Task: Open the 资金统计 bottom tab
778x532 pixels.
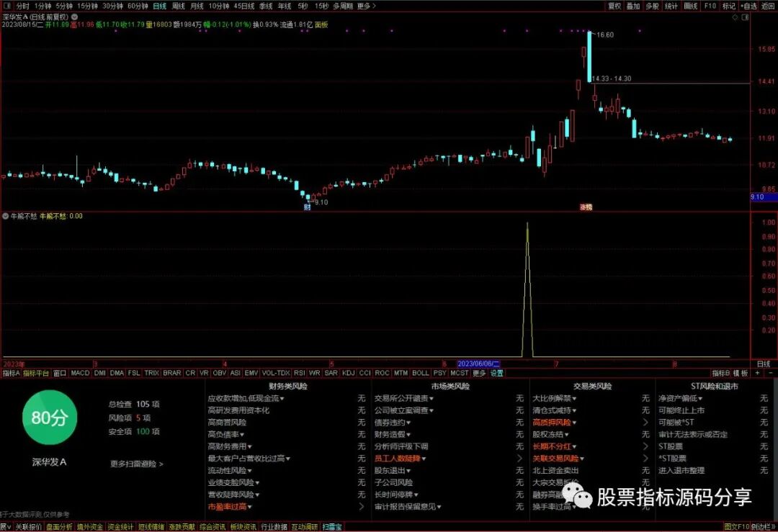Action: [x=120, y=526]
